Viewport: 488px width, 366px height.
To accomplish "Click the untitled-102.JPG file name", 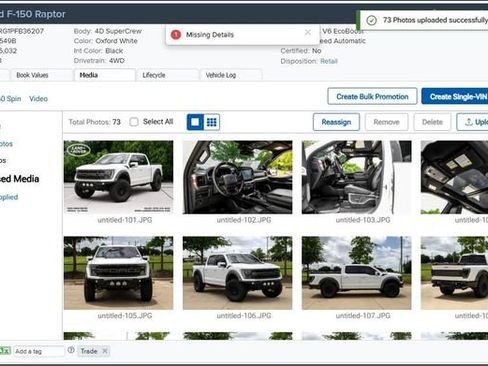I will [244, 220].
